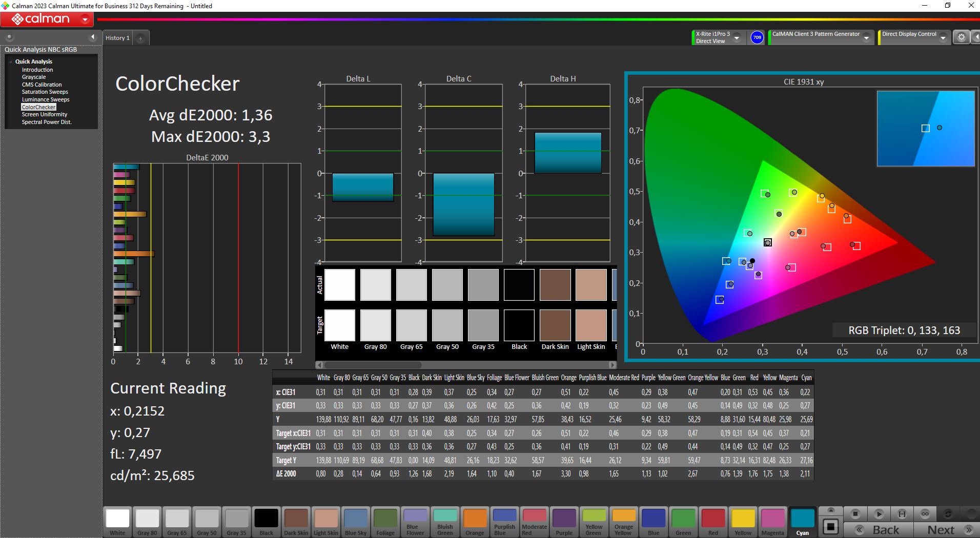Click the stop measurement button

click(x=854, y=514)
